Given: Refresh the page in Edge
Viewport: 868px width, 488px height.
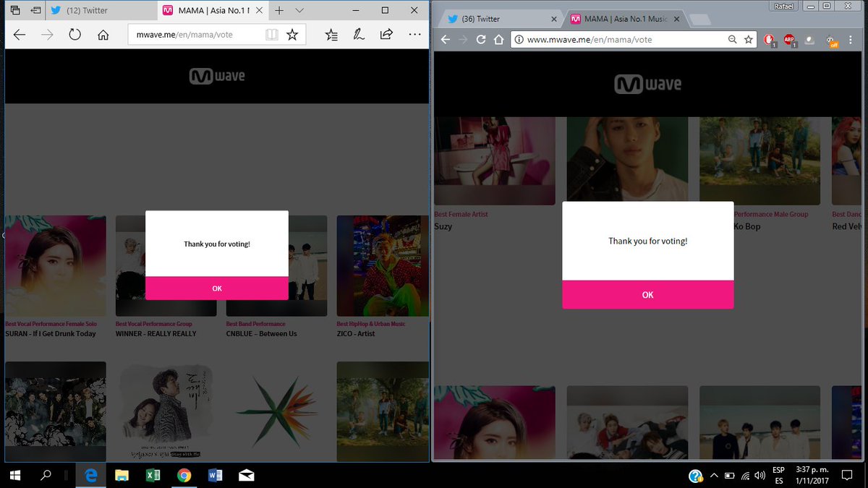Looking at the screenshot, I should (x=75, y=34).
